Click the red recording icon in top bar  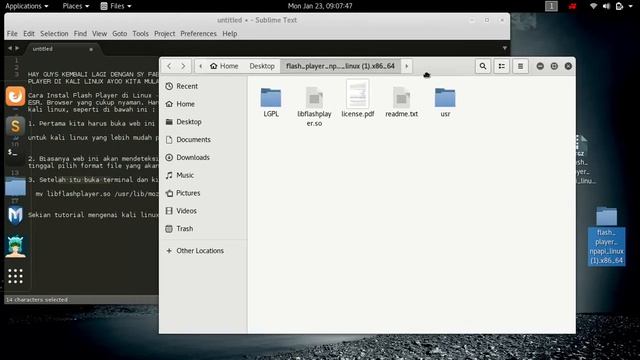pyautogui.click(x=573, y=6)
